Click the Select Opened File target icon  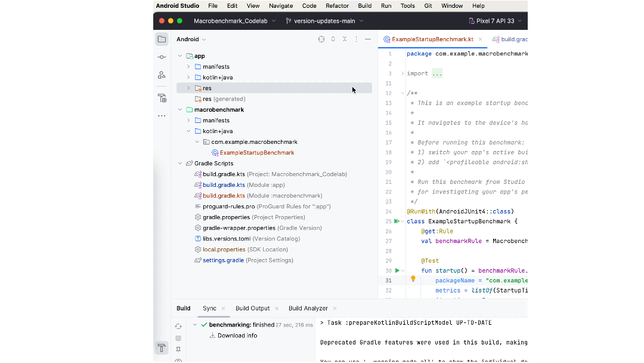point(321,39)
